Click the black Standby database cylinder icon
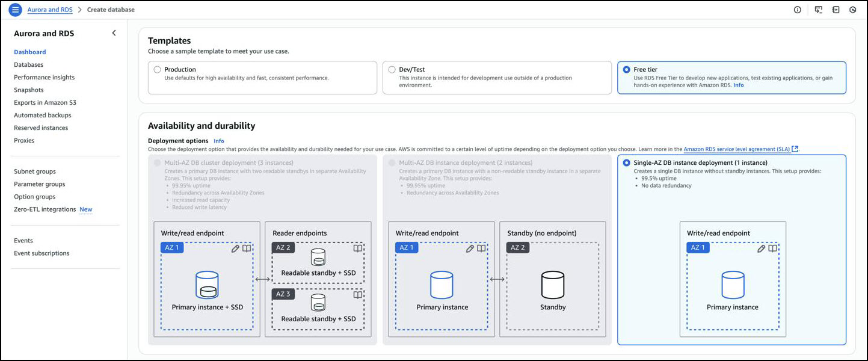Image resolution: width=868 pixels, height=361 pixels. [553, 285]
